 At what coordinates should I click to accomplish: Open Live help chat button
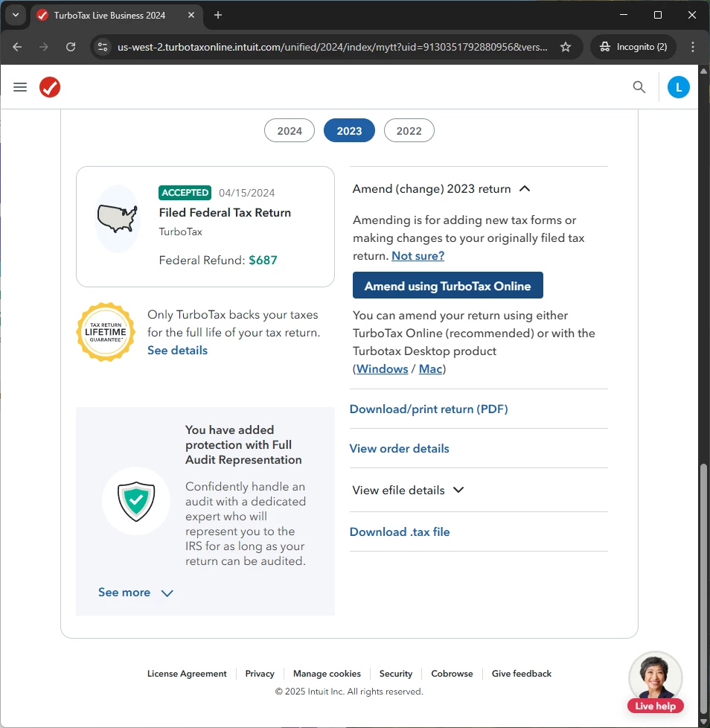pos(655,683)
